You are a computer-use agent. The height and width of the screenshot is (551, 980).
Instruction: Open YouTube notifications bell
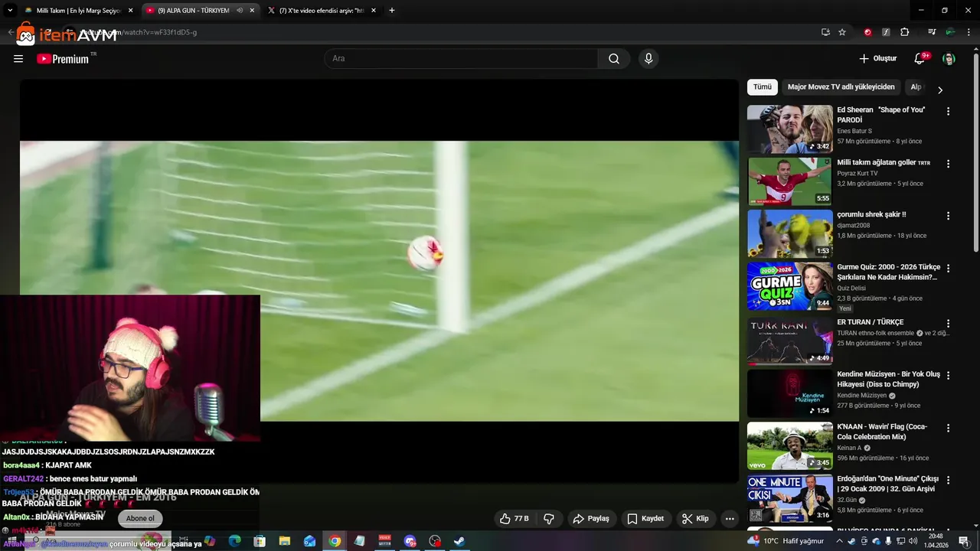click(x=920, y=59)
